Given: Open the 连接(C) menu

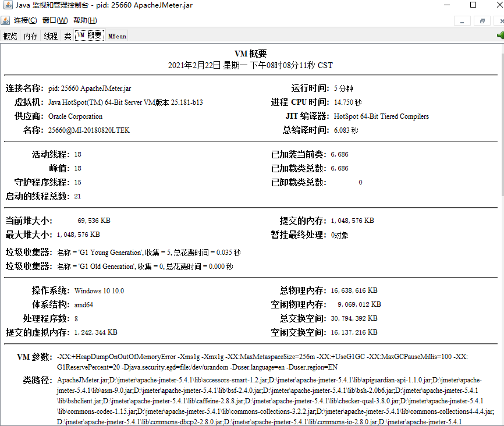Looking at the screenshot, I should click(x=26, y=20).
